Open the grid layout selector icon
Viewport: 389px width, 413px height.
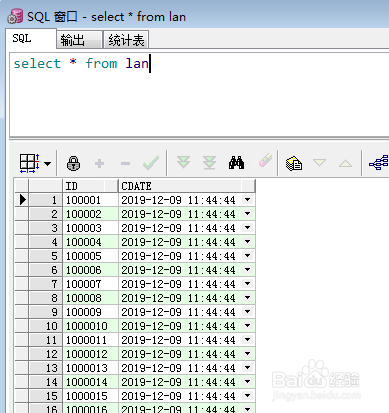click(x=30, y=163)
